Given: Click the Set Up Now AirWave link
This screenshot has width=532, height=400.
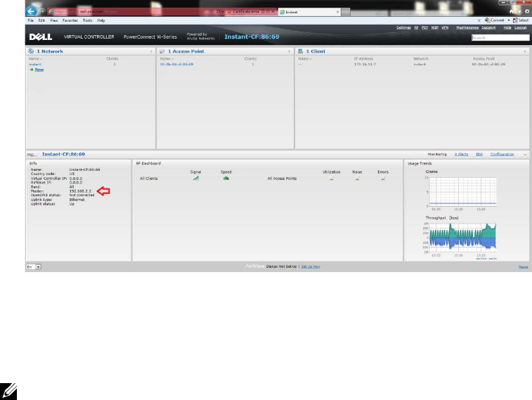Looking at the screenshot, I should pyautogui.click(x=311, y=266).
